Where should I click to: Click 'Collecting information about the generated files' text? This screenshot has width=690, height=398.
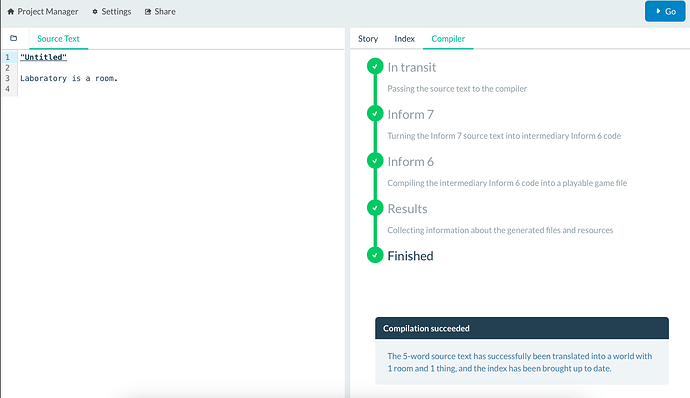[x=500, y=230]
